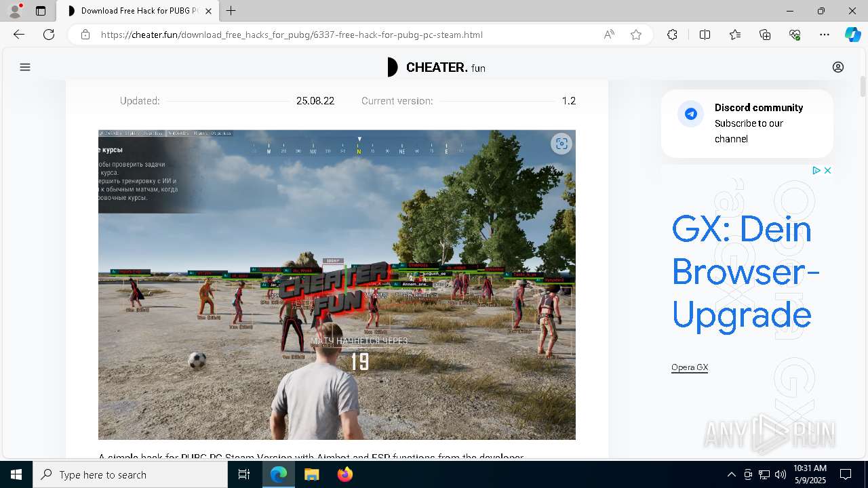The height and width of the screenshot is (488, 868).
Task: Enlarge screenshot with fullscreen icon
Action: (x=561, y=144)
